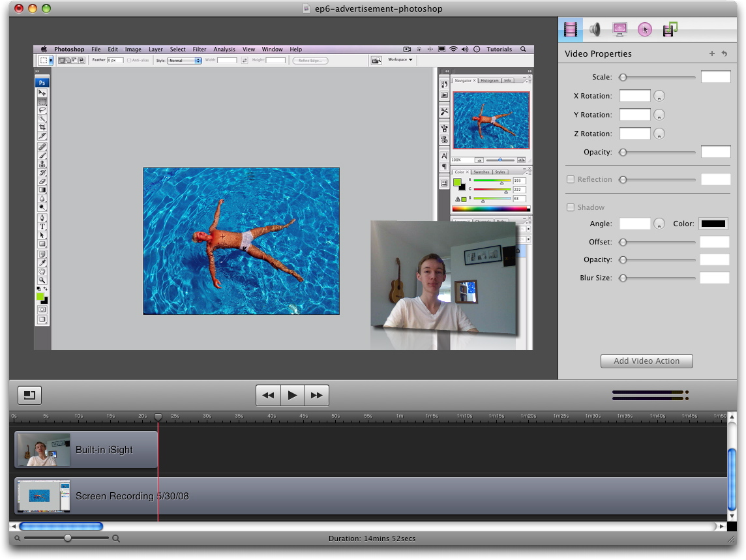Image resolution: width=746 pixels, height=560 pixels.
Task: Open the Callout Properties pointer icon
Action: tap(644, 29)
